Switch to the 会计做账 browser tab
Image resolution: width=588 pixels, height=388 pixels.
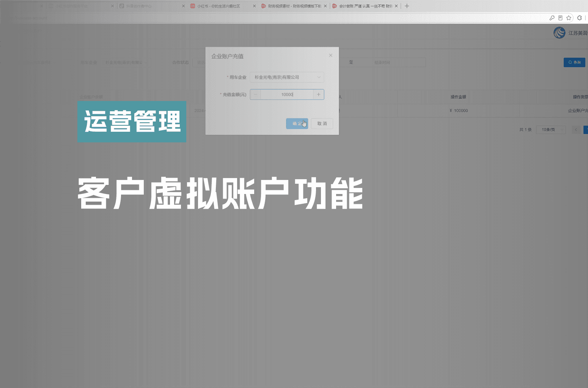coord(363,6)
